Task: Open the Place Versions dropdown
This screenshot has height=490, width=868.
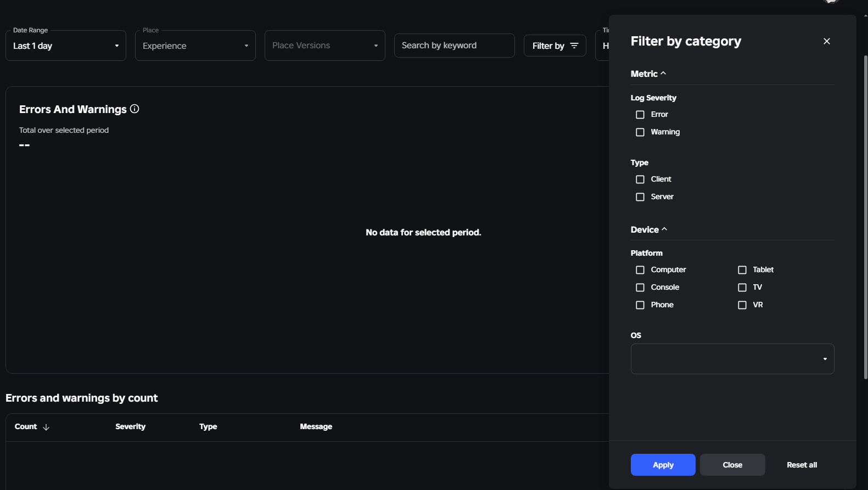Action: (x=325, y=46)
